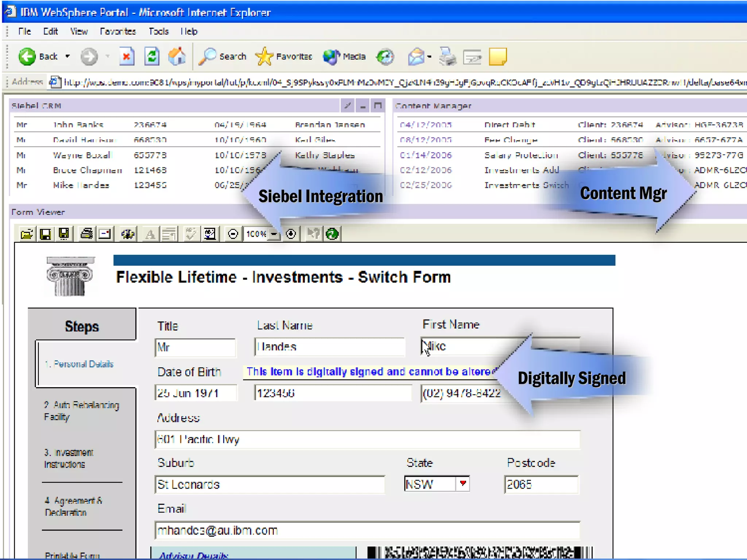Open Salary Protection document in Content Manager

[572, 155]
